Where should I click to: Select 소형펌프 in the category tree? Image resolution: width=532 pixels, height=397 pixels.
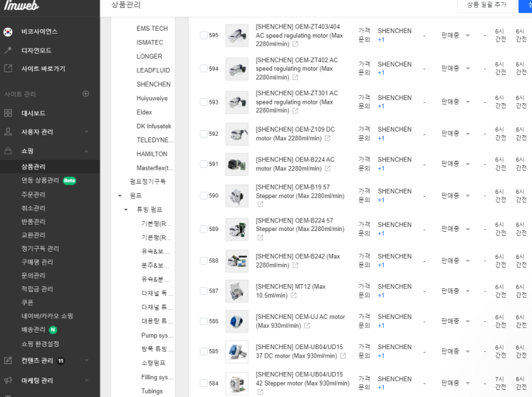pyautogui.click(x=153, y=363)
